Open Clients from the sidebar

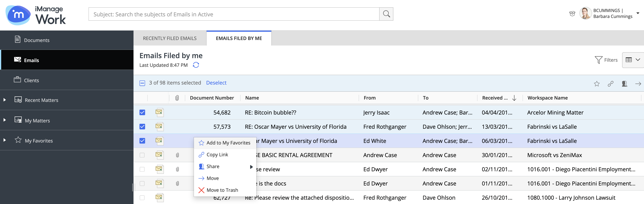[32, 80]
